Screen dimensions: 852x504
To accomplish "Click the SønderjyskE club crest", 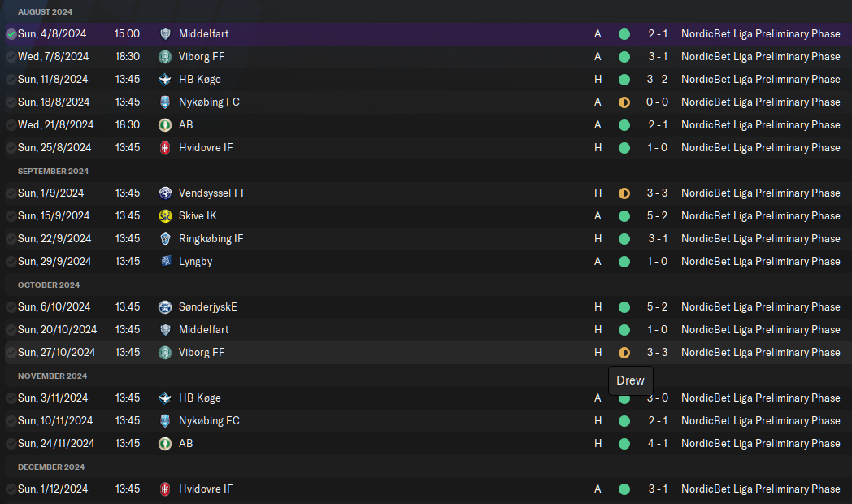I will click(x=165, y=307).
